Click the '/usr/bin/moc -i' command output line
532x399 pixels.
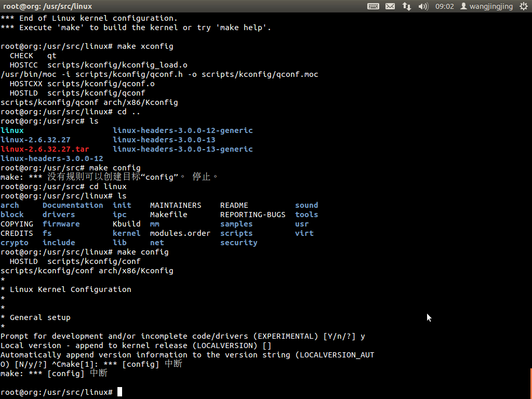[159, 74]
